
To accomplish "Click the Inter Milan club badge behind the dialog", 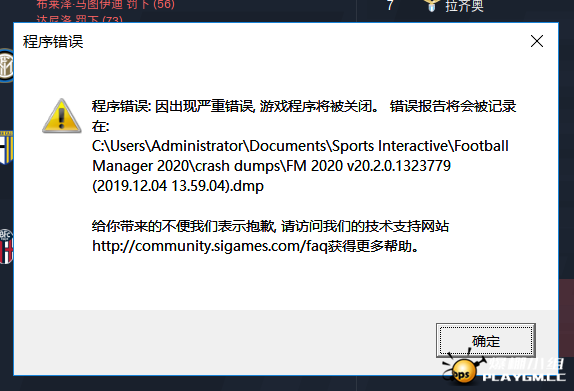I will coord(7,66).
